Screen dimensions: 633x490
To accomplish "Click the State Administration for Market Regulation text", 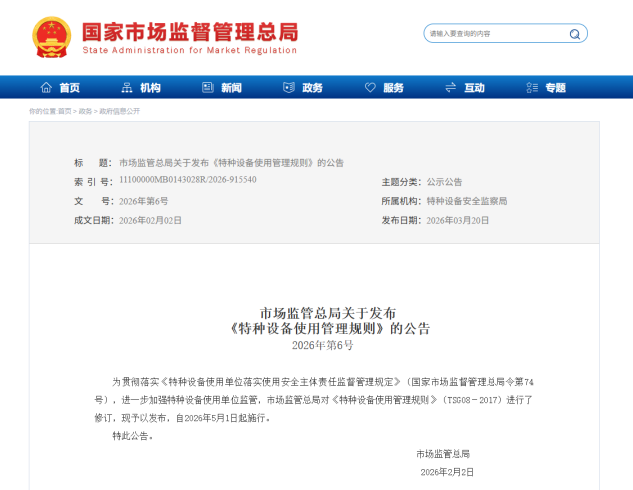I will tap(190, 50).
